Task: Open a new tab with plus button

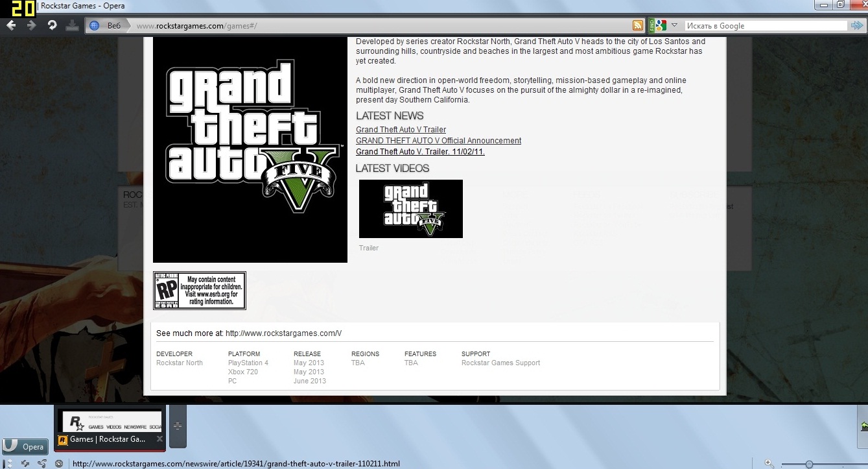Action: pos(178,426)
